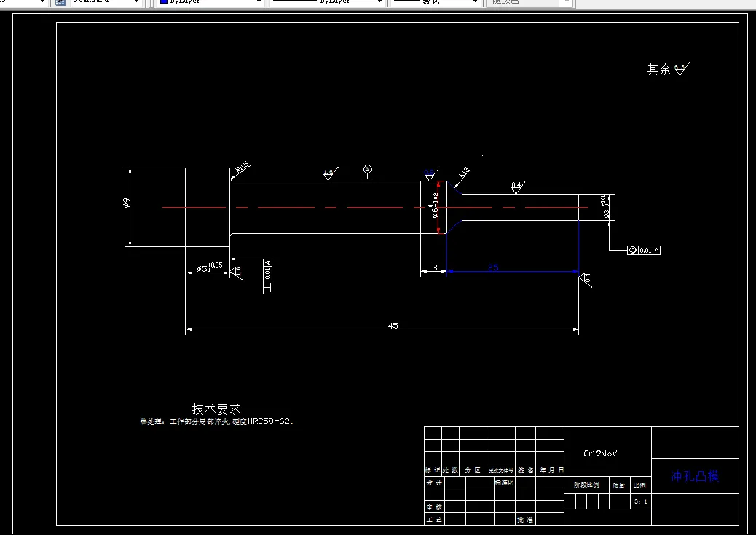Select the 工艺 title block cell
756x535 pixels.
[434, 520]
